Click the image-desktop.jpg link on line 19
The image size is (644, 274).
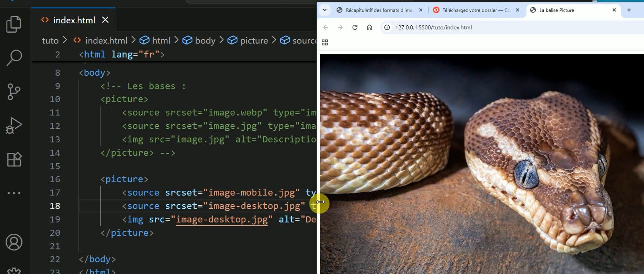pos(222,220)
